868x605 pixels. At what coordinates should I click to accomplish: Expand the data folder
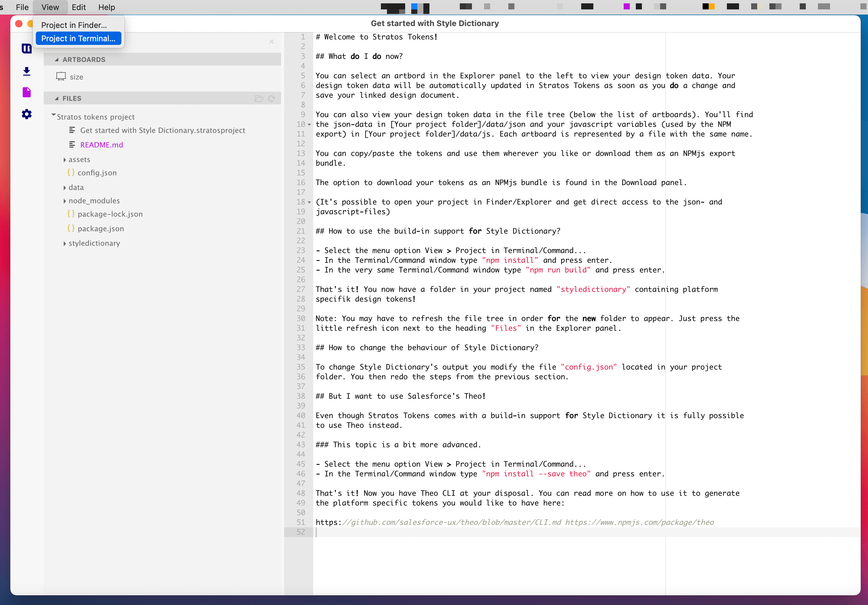click(x=65, y=188)
